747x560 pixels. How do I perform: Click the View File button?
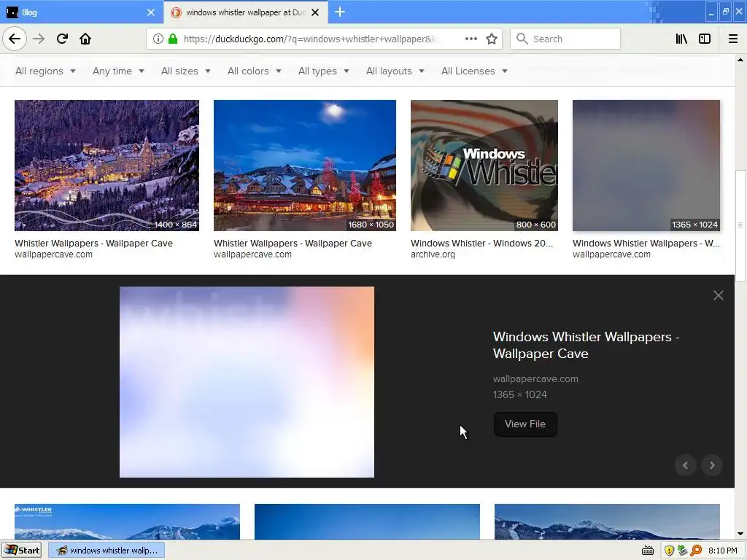[x=525, y=424]
